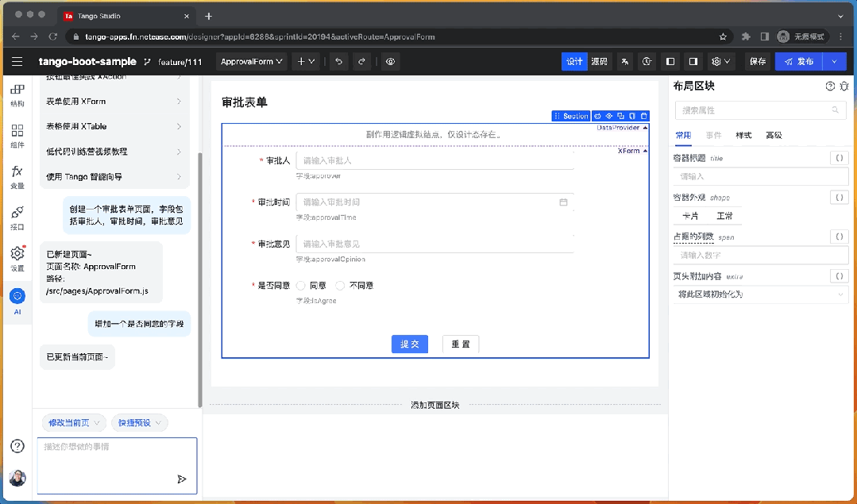Viewport: 857px width, 504px height.
Task: Open the 组件 components panel
Action: 17,136
